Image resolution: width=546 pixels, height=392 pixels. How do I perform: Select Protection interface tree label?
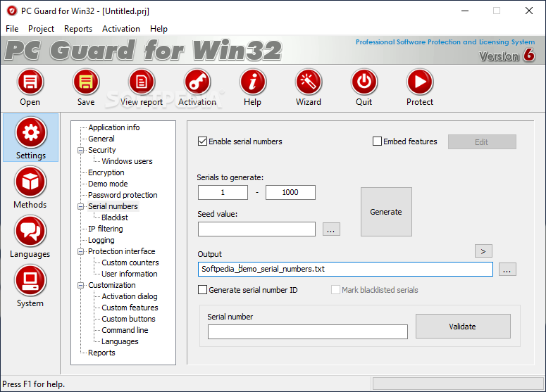pos(121,251)
